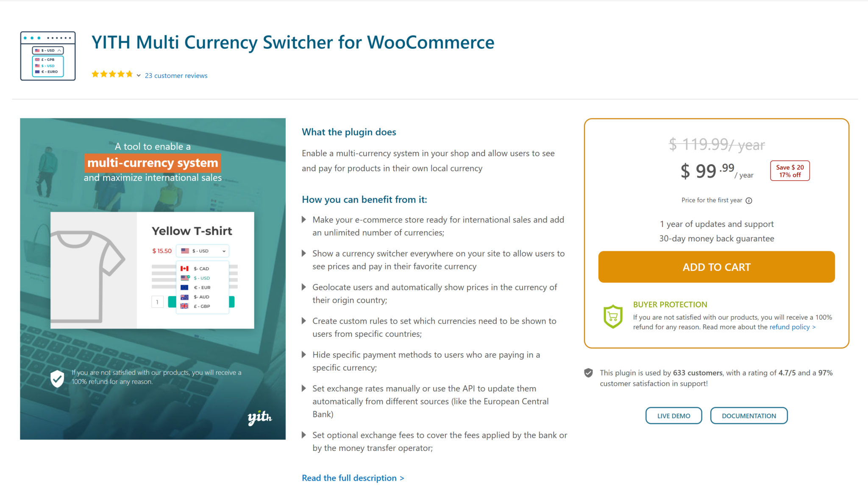Open the price info tooltip icon
Image resolution: width=868 pixels, height=497 pixels.
(x=749, y=200)
